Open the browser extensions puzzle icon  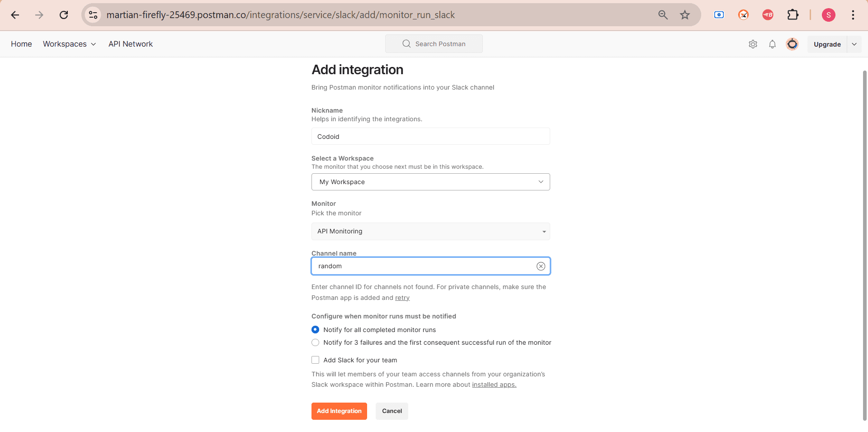[x=793, y=15]
